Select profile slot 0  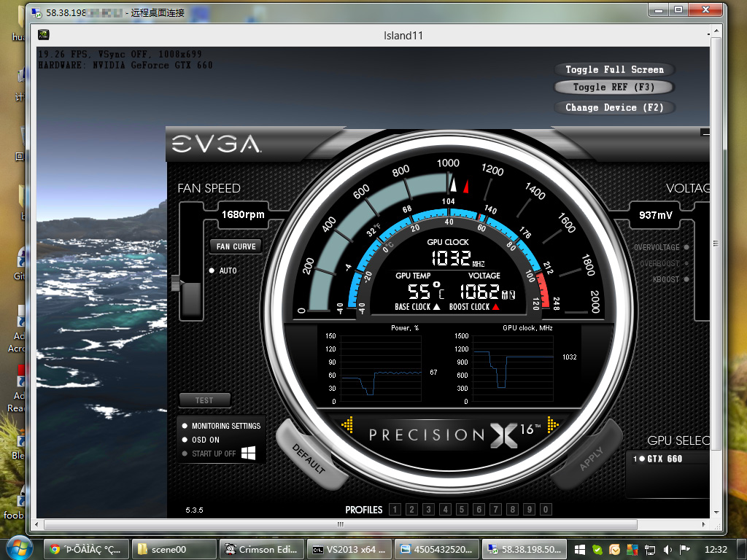[546, 510]
